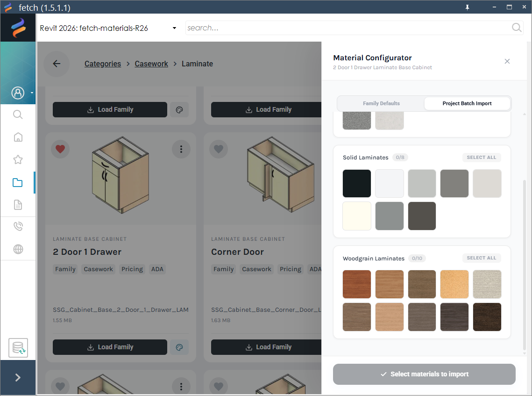Open the folder browse icon in sidebar
Viewport: 532px width, 396px height.
18,183
